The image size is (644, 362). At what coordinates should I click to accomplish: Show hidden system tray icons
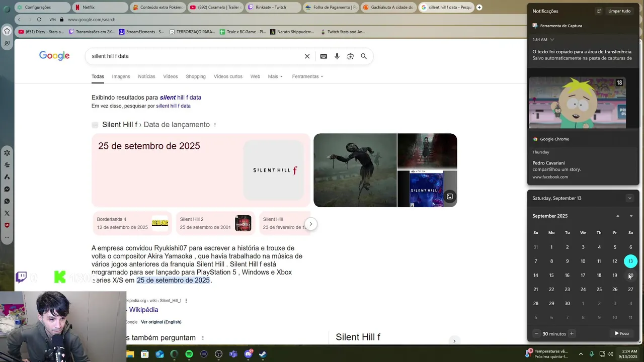coord(581,354)
